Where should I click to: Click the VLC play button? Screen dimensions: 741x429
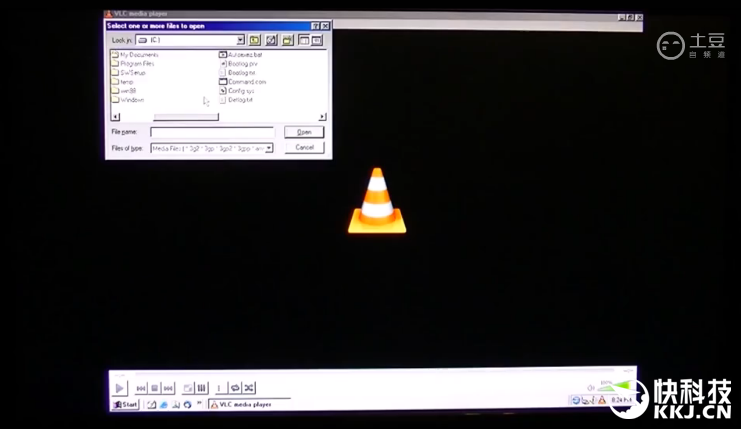click(120, 388)
